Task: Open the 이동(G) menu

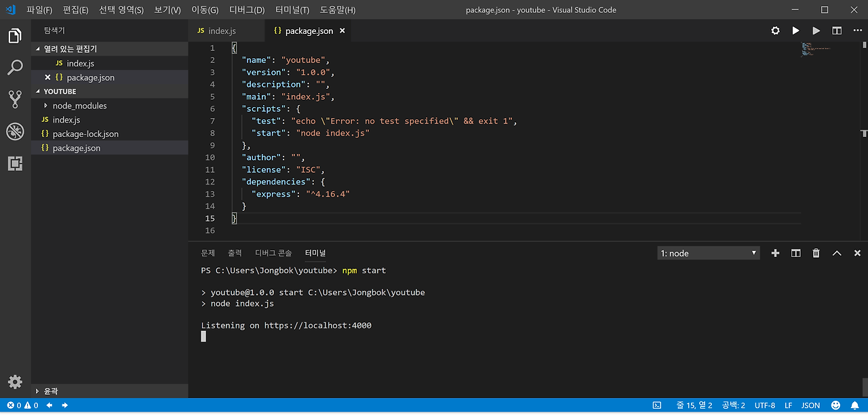Action: coord(205,10)
